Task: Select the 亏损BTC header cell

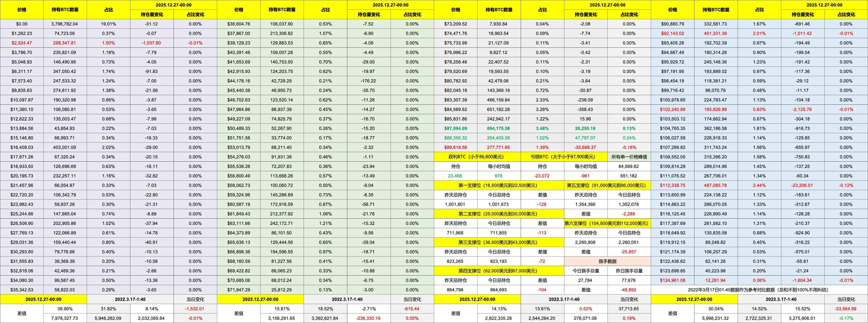Action: coord(564,157)
